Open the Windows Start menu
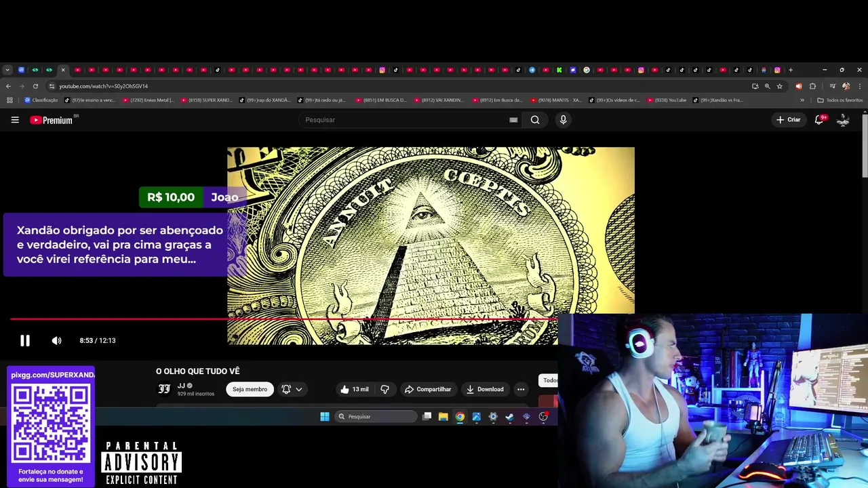Image resolution: width=868 pixels, height=488 pixels. coord(325,417)
